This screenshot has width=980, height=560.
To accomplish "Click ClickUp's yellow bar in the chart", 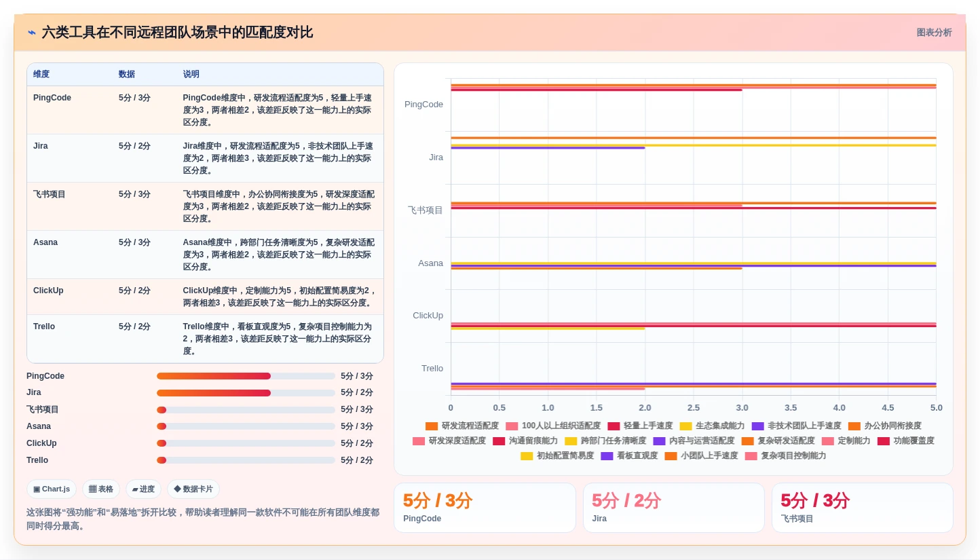I will [548, 329].
